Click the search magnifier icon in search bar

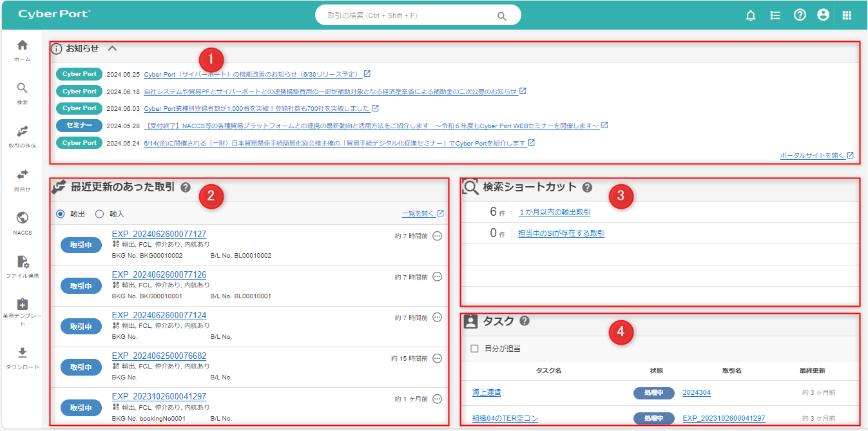[x=502, y=15]
